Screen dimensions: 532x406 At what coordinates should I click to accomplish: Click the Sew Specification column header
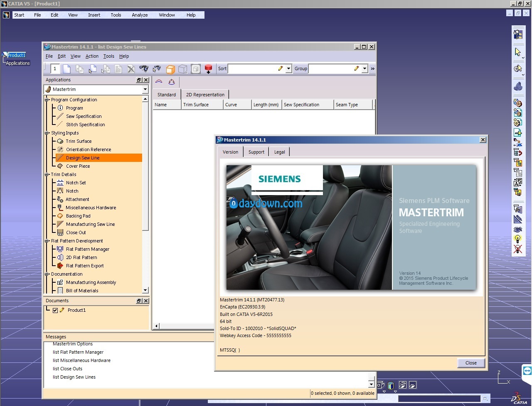(x=308, y=105)
